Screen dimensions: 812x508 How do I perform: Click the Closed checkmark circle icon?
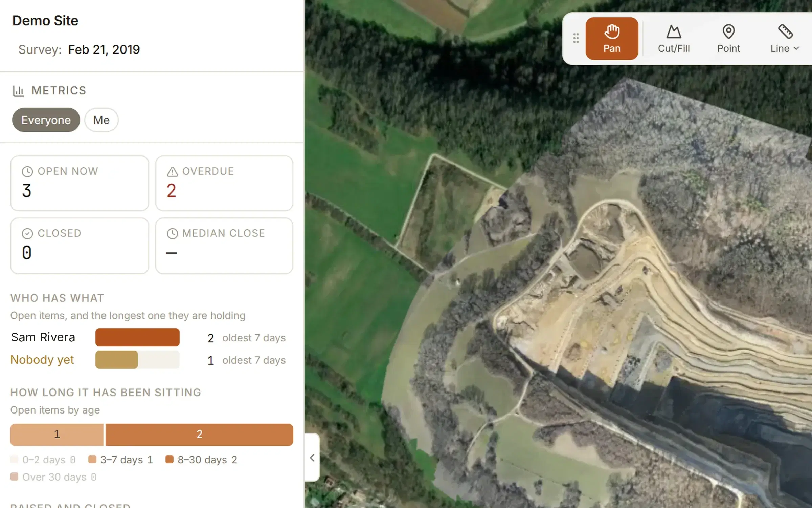[27, 234]
